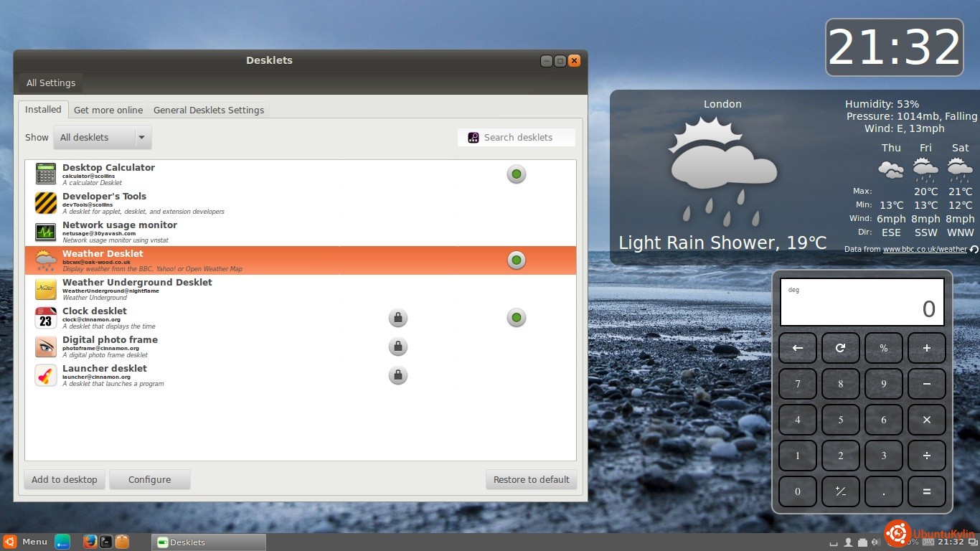Image resolution: width=980 pixels, height=551 pixels.
Task: Click the Add to desktop button
Action: pyautogui.click(x=65, y=480)
